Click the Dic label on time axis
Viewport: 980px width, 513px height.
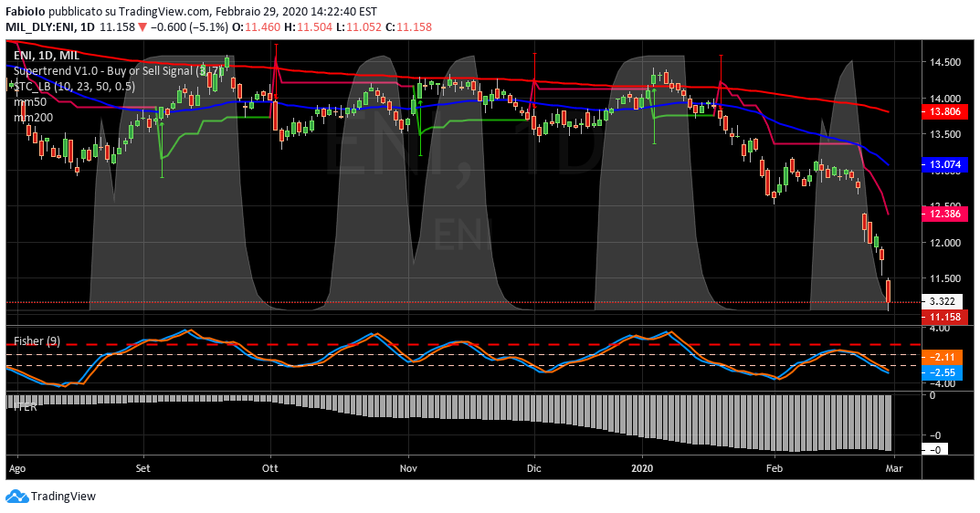tap(534, 468)
